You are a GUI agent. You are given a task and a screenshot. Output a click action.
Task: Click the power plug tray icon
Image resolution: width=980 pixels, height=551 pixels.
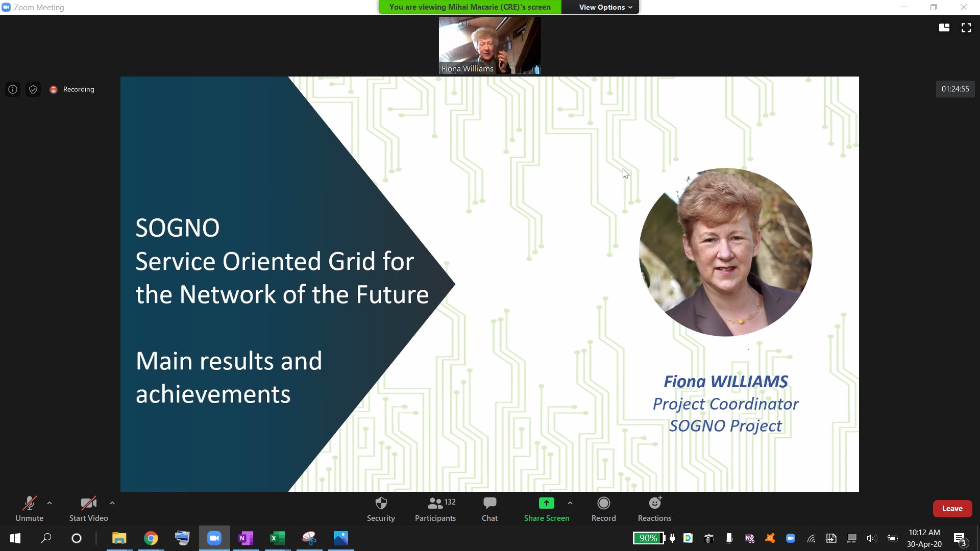click(672, 538)
